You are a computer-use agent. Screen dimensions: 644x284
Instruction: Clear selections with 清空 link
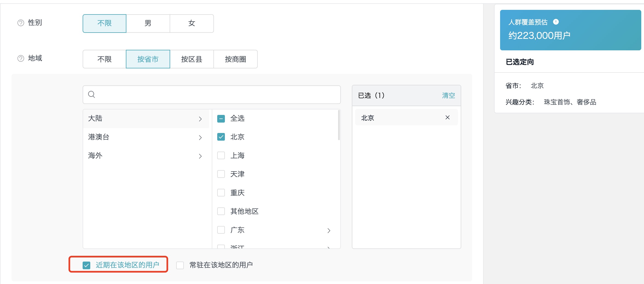pos(448,95)
